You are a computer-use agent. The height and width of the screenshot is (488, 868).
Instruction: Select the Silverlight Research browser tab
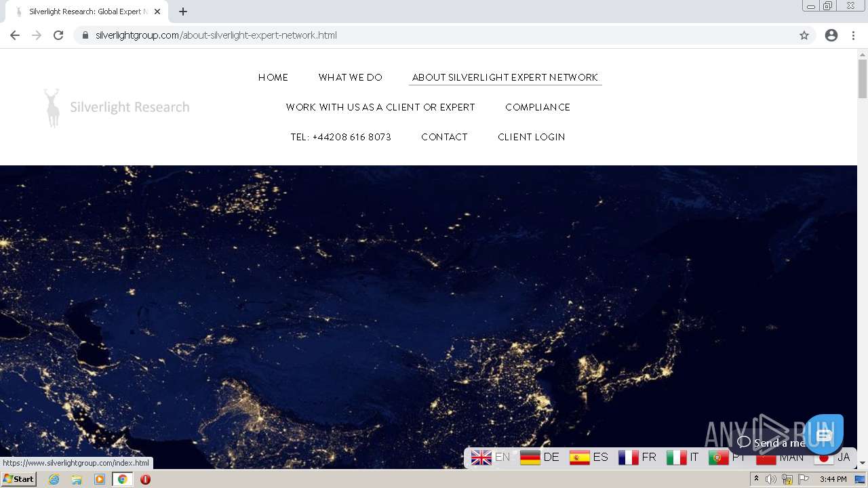point(86,12)
